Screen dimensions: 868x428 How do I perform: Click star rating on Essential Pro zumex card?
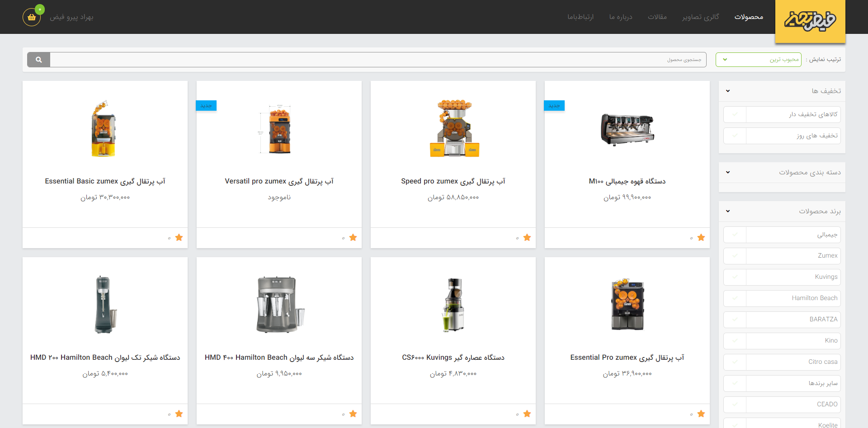coord(701,414)
